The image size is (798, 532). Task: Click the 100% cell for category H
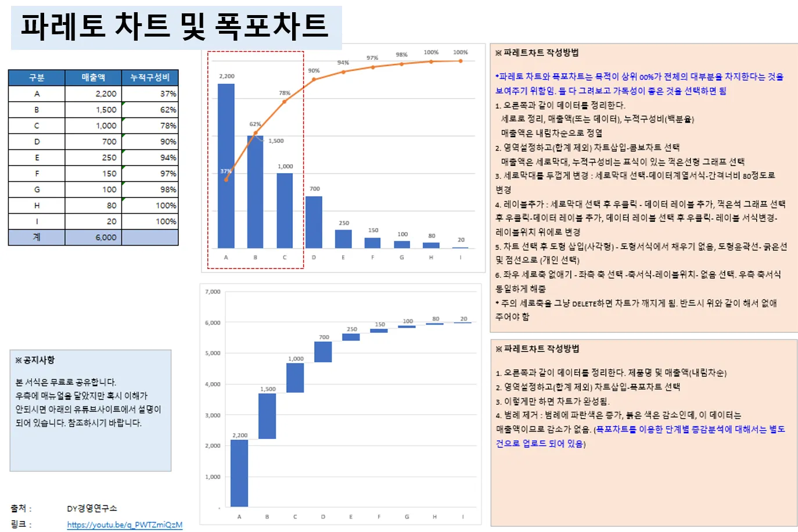pyautogui.click(x=151, y=205)
